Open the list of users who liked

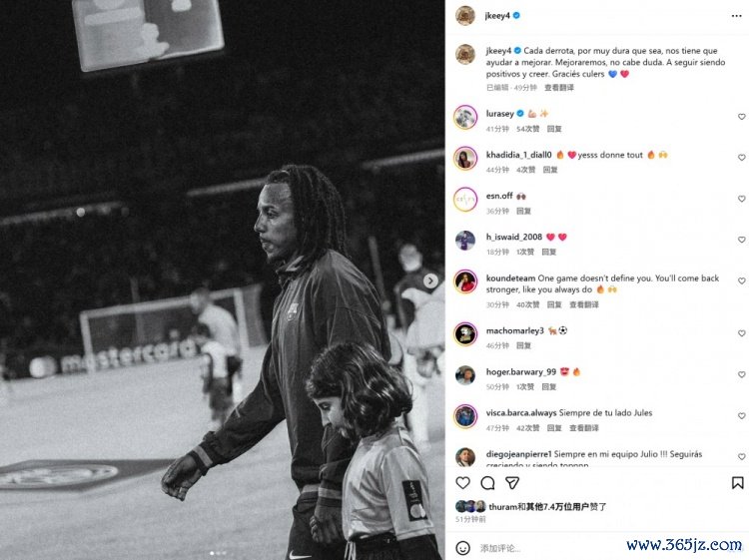(x=547, y=506)
